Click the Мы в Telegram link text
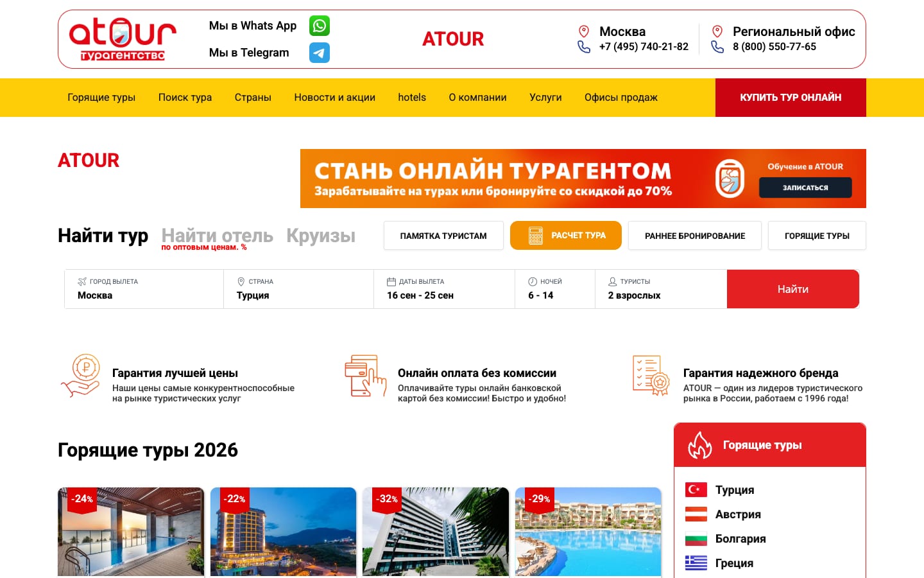 pyautogui.click(x=249, y=53)
